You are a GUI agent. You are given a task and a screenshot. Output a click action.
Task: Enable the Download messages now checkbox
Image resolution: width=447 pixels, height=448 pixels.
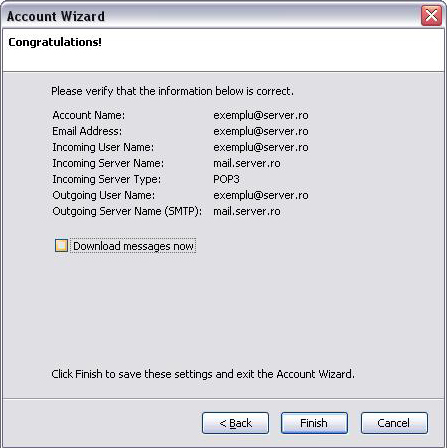point(61,246)
